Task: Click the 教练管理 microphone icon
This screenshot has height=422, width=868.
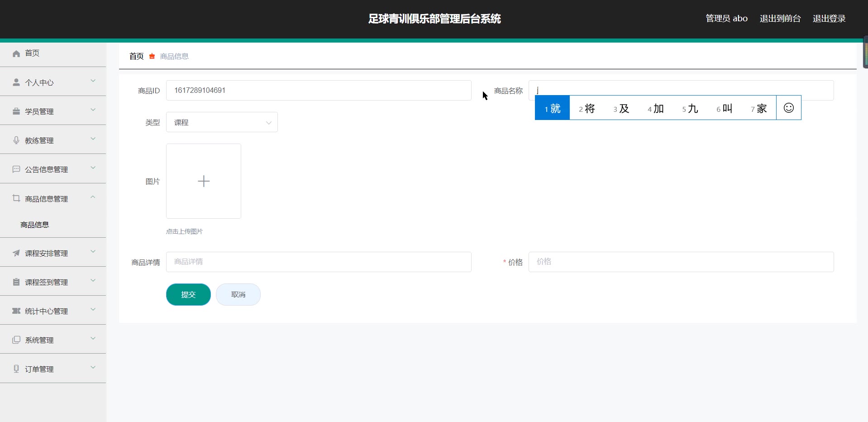Action: click(16, 140)
